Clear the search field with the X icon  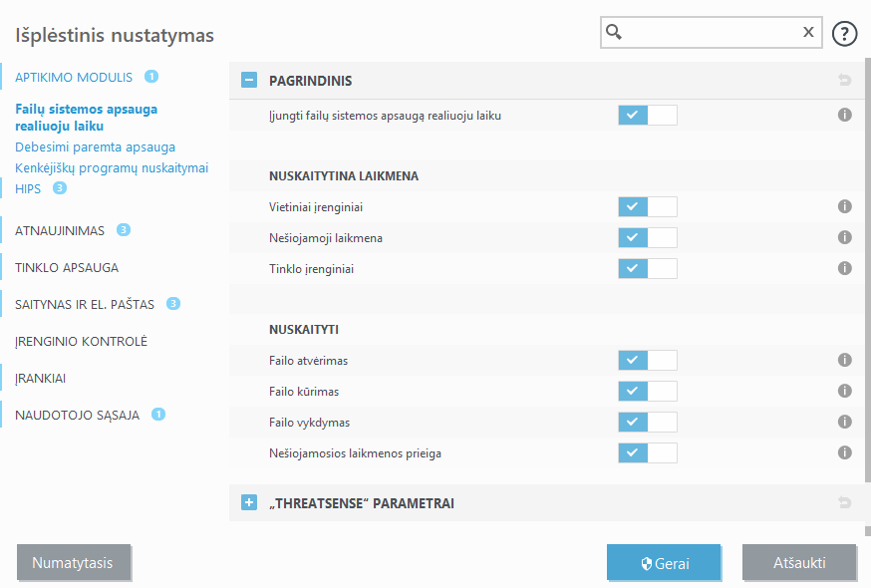(808, 32)
